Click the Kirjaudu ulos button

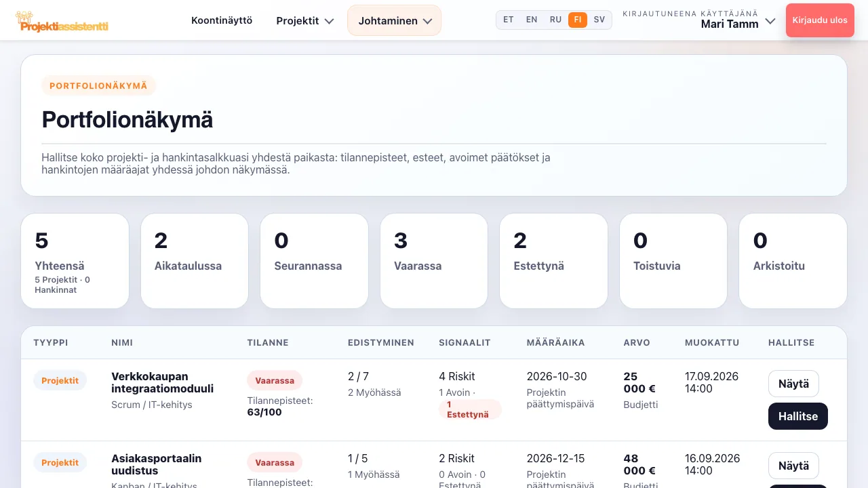(x=820, y=20)
